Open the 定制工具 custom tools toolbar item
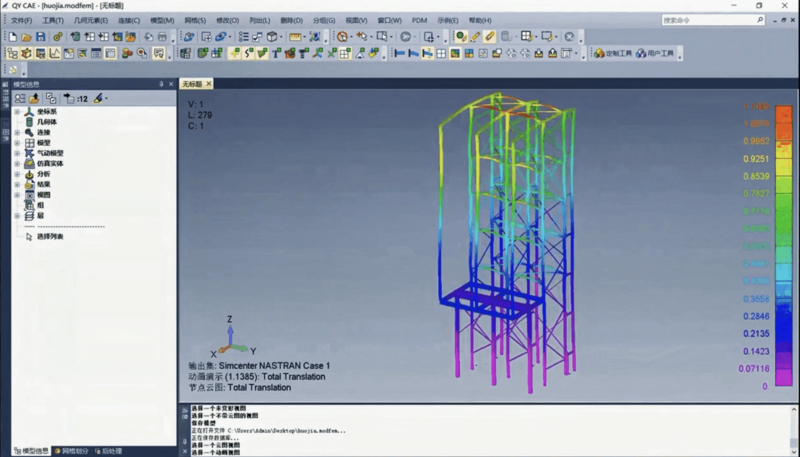The image size is (800, 457). pyautogui.click(x=613, y=53)
